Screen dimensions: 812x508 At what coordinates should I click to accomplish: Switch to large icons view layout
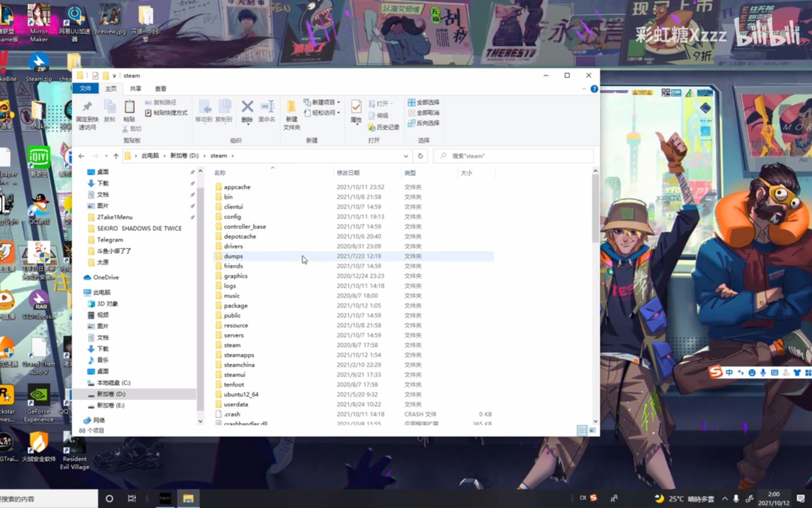click(x=592, y=430)
